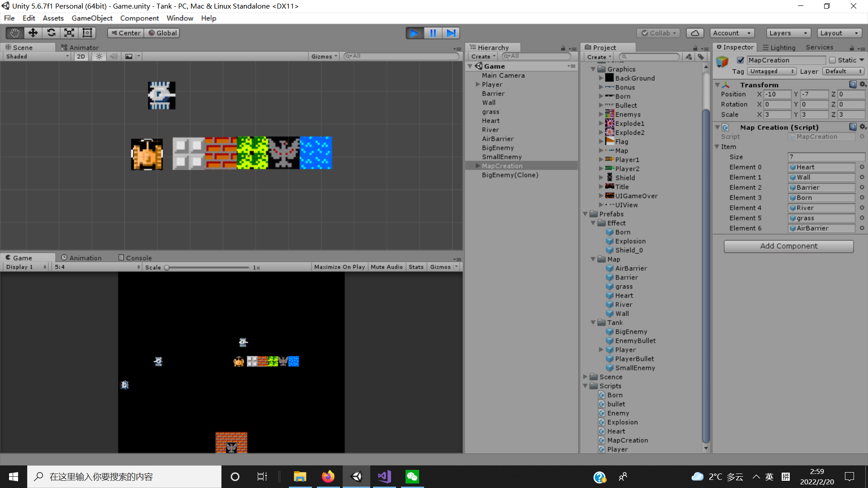Toggle Center pivot mode

[126, 33]
